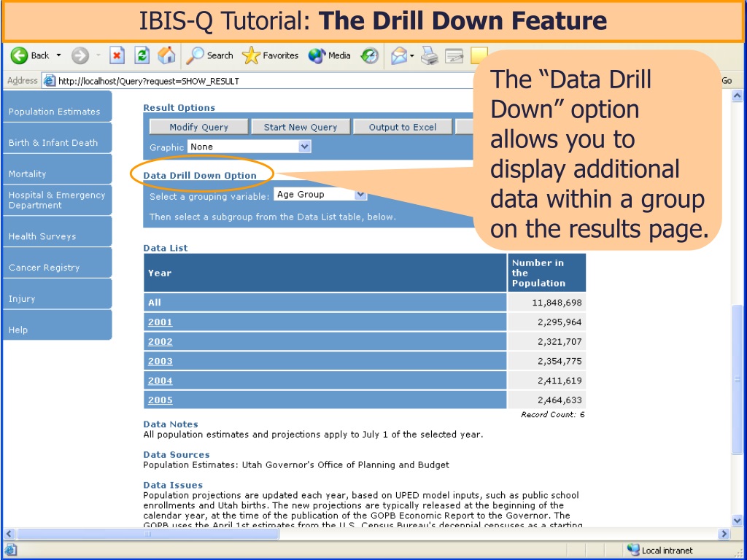
Task: Click the Start New Query button
Action: click(x=301, y=127)
